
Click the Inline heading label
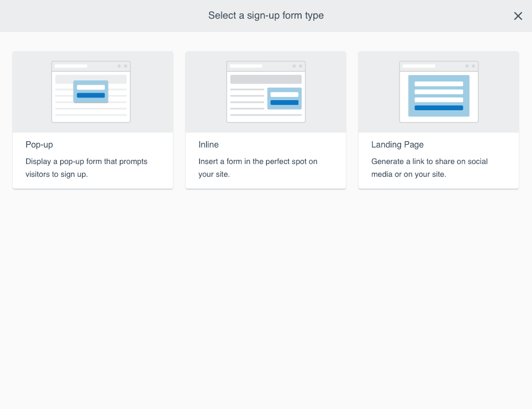click(208, 144)
